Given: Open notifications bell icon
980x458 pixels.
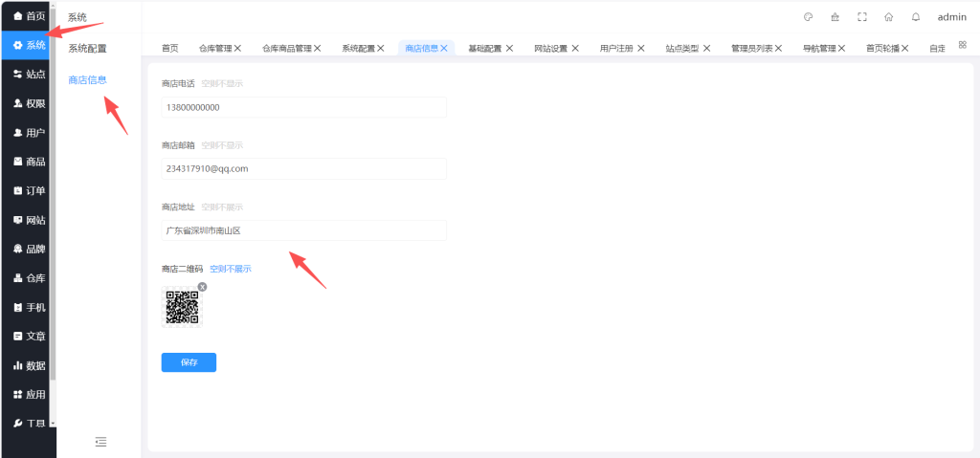Looking at the screenshot, I should [916, 17].
